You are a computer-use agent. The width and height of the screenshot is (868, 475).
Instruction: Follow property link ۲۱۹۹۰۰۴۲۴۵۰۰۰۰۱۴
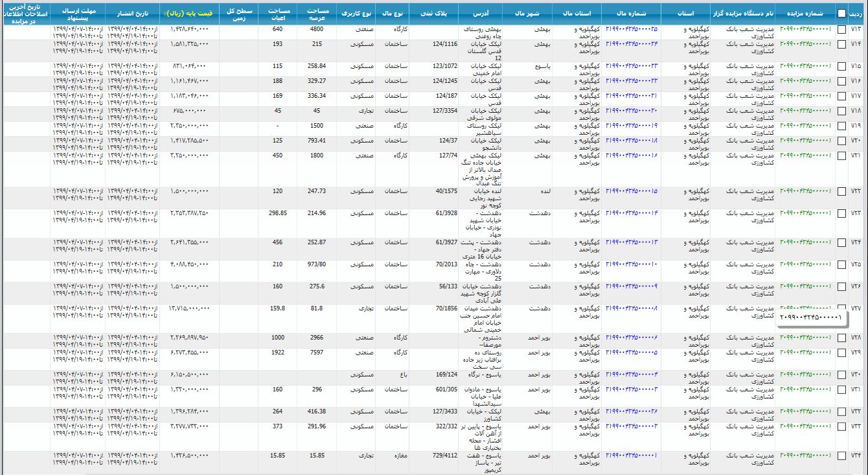tap(632, 212)
